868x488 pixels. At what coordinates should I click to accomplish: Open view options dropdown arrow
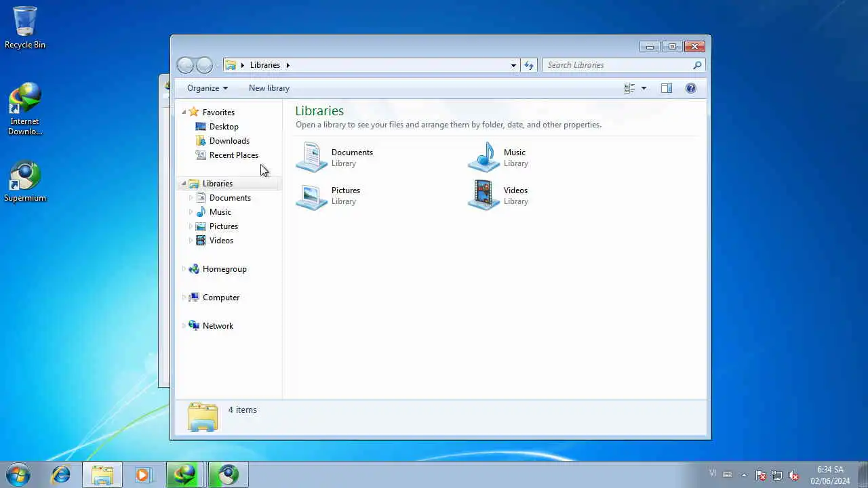[x=644, y=88]
